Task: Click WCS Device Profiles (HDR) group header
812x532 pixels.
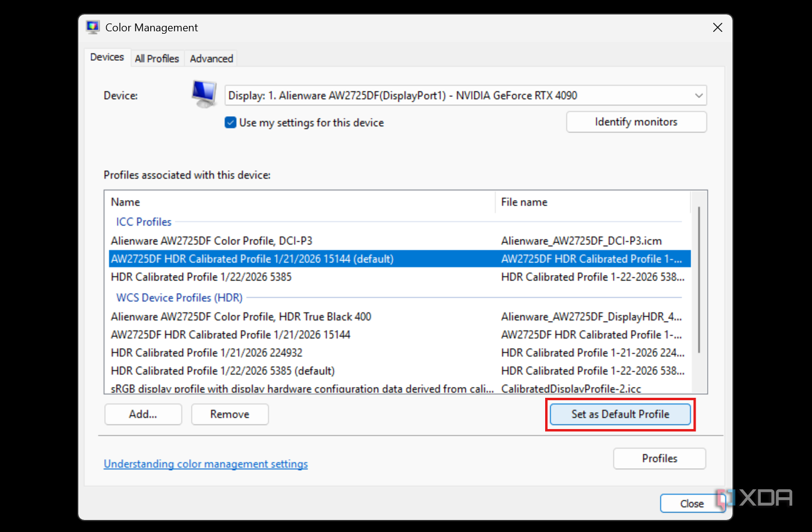Action: pyautogui.click(x=179, y=297)
